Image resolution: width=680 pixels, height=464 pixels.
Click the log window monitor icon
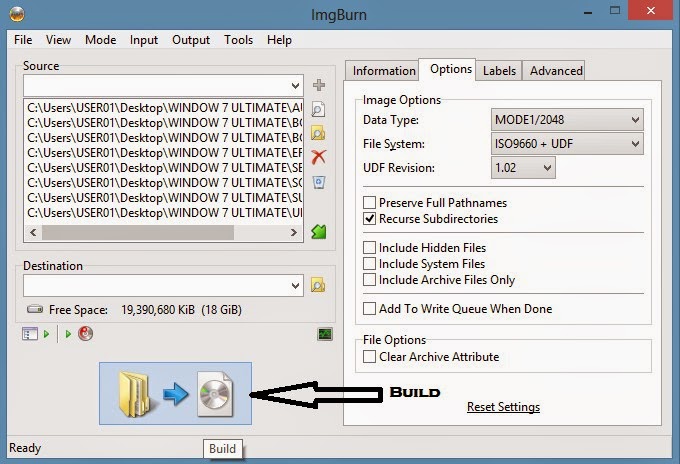pyautogui.click(x=325, y=334)
